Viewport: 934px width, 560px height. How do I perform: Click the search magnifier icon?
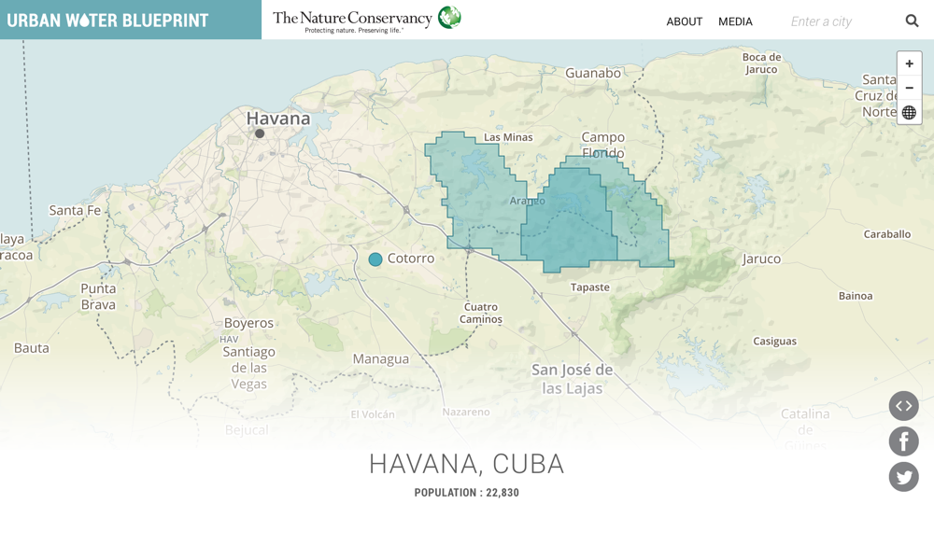click(x=912, y=21)
